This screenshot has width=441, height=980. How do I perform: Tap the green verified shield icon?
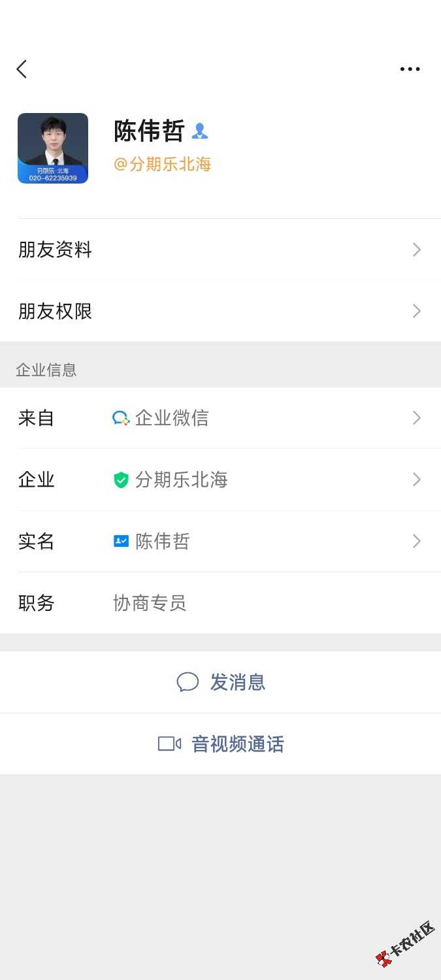pos(121,480)
